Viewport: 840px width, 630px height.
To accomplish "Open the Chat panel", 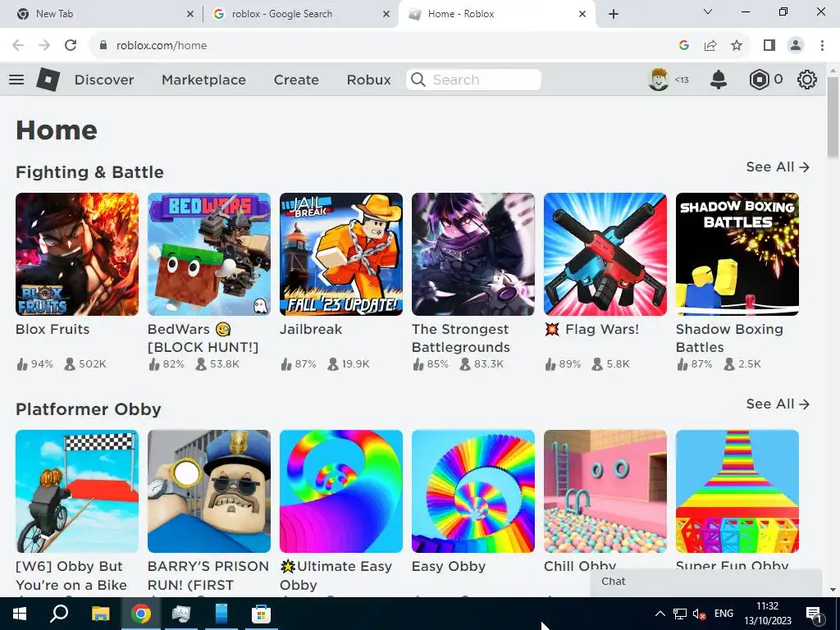I will coord(705,582).
